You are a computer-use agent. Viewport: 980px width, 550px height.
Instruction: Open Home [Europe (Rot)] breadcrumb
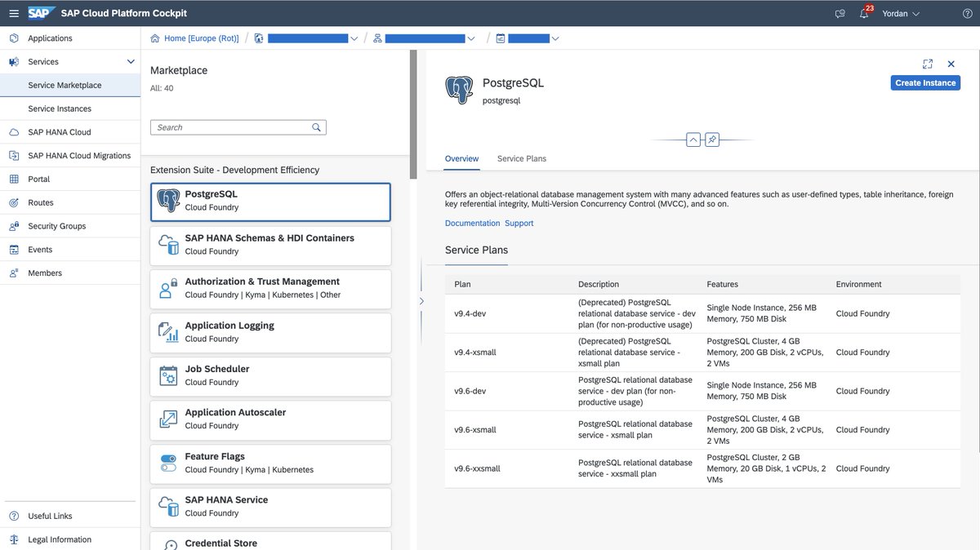coord(202,38)
